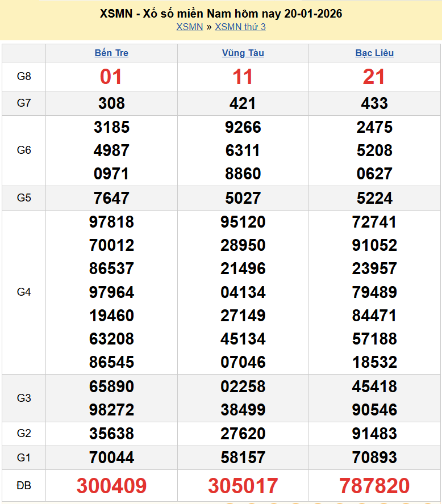The image size is (442, 504).
Task: Click the Bến Tre province header link
Action: click(111, 53)
